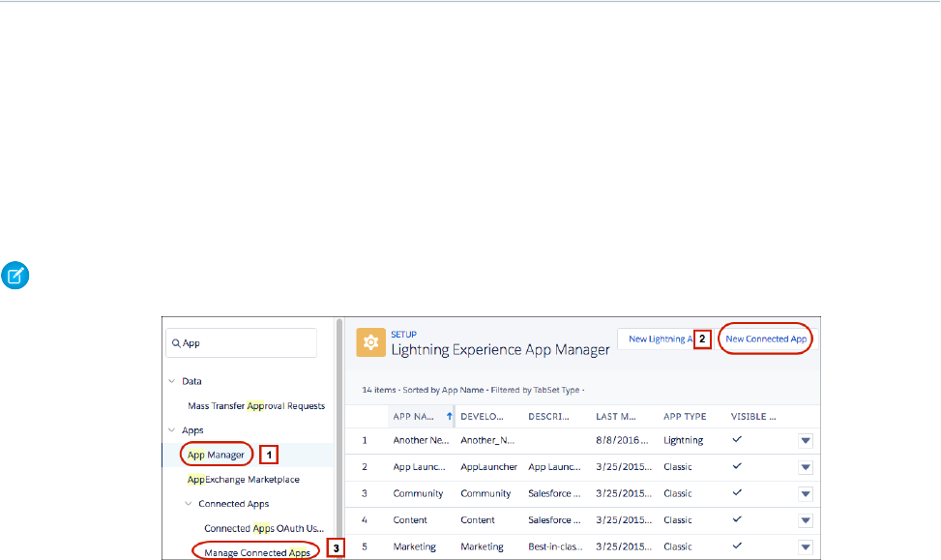Select the Connected Apps tree node

point(233,504)
